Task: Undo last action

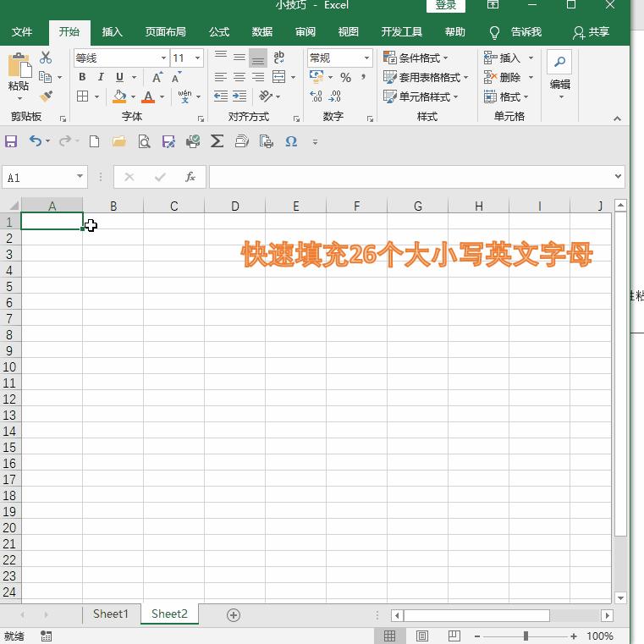Action: coord(36,141)
